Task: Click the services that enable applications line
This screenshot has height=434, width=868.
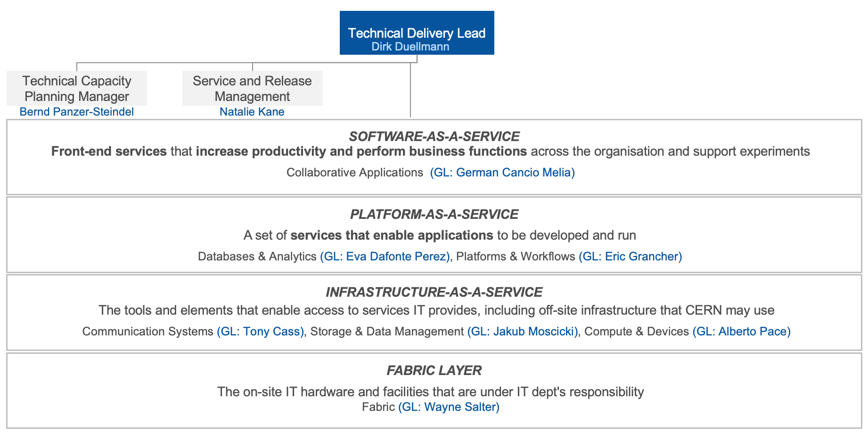Action: coord(440,235)
